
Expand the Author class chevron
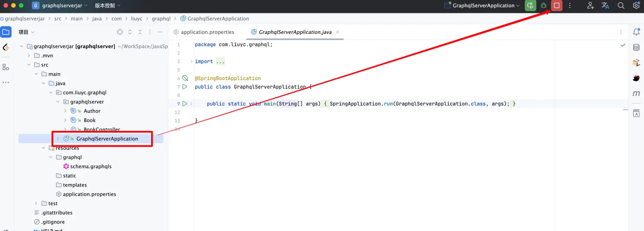(x=65, y=111)
